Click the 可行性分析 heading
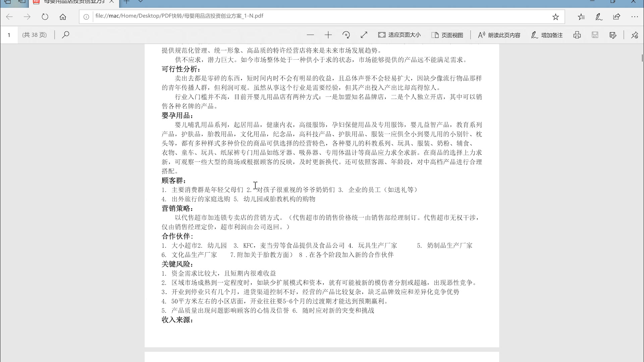This screenshot has width=644, height=362. (181, 69)
